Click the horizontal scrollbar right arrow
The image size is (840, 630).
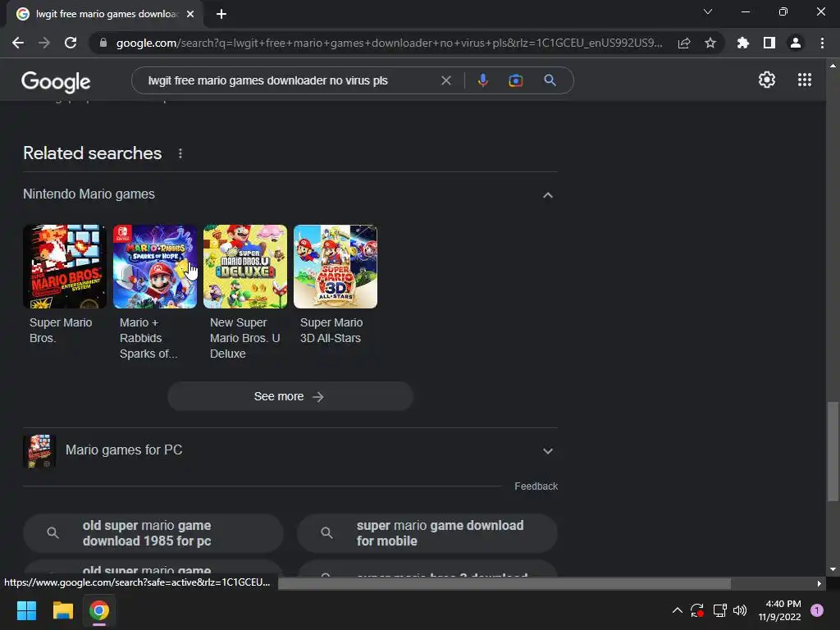[x=819, y=583]
